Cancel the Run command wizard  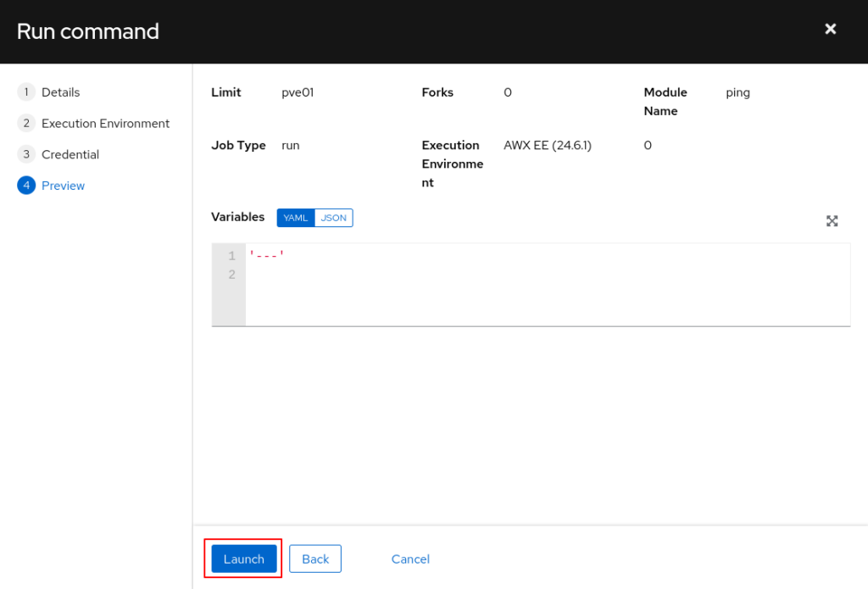click(x=410, y=559)
